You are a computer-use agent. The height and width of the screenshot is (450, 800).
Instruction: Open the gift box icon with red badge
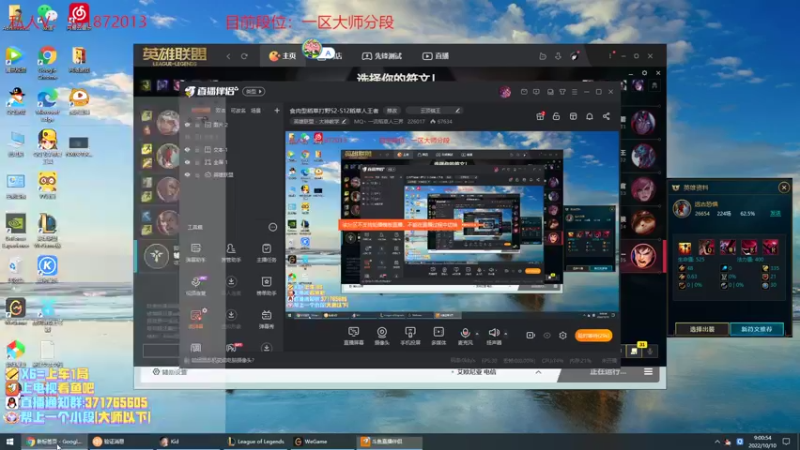coord(540,116)
